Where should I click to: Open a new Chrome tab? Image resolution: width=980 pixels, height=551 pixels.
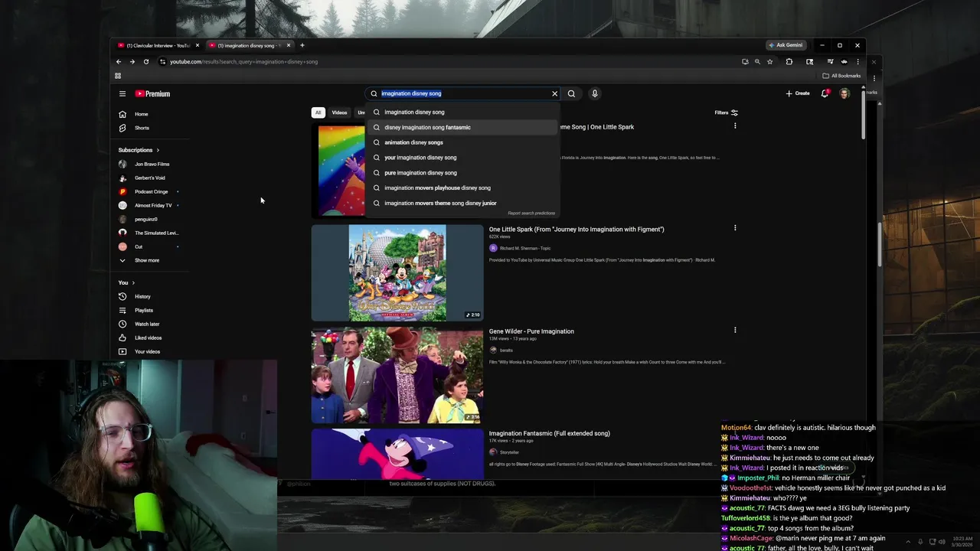pos(302,45)
